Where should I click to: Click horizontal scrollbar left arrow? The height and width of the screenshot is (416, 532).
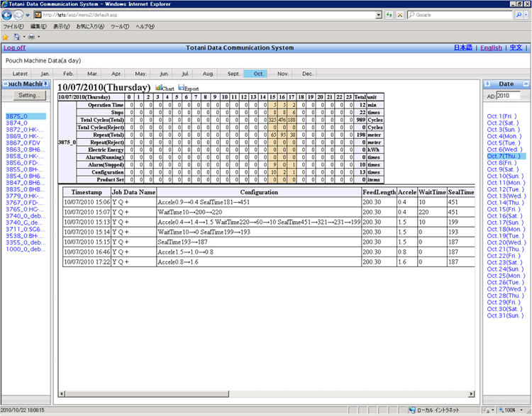[x=62, y=393]
